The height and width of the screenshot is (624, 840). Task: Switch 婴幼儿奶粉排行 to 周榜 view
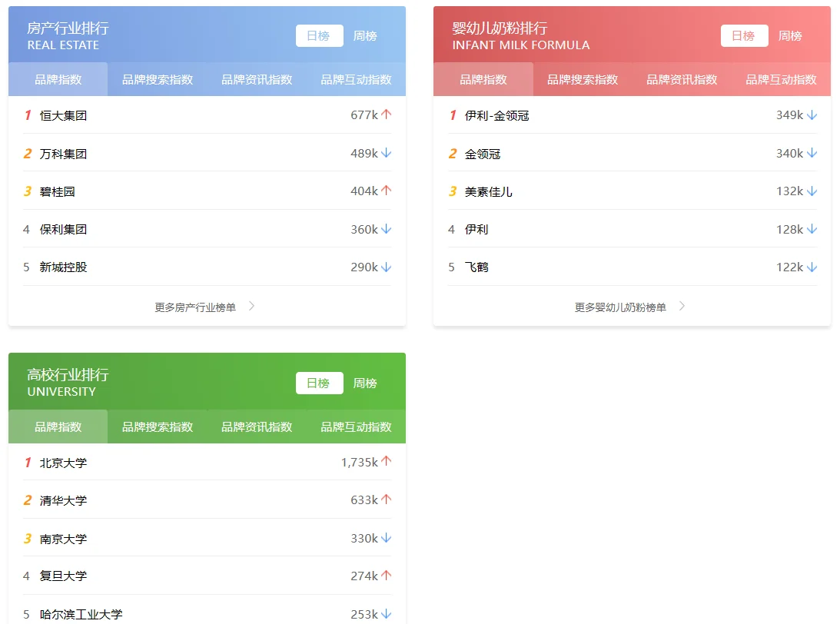point(790,35)
